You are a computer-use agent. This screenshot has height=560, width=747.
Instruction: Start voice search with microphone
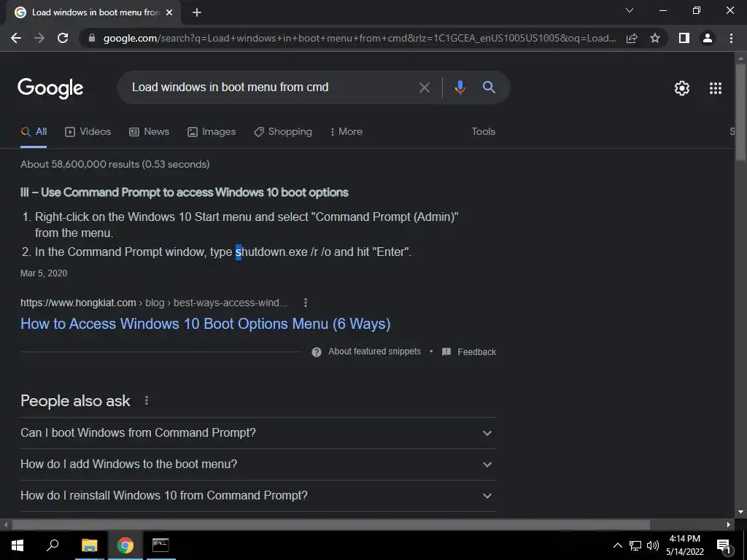tap(460, 87)
